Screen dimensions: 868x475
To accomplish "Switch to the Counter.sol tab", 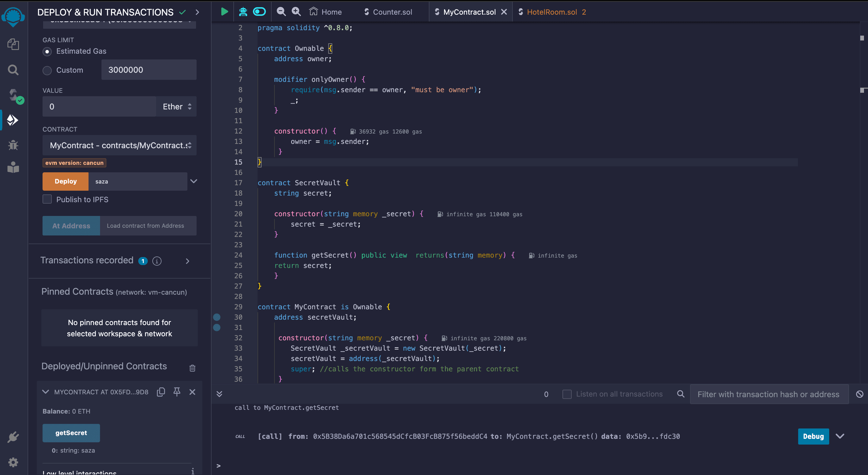I will [388, 12].
